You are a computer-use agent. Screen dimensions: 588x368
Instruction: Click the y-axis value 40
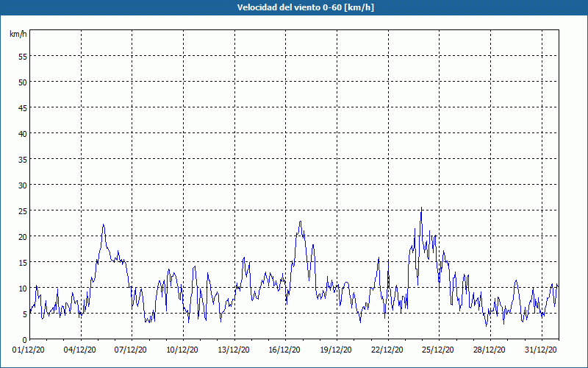pyautogui.click(x=23, y=134)
